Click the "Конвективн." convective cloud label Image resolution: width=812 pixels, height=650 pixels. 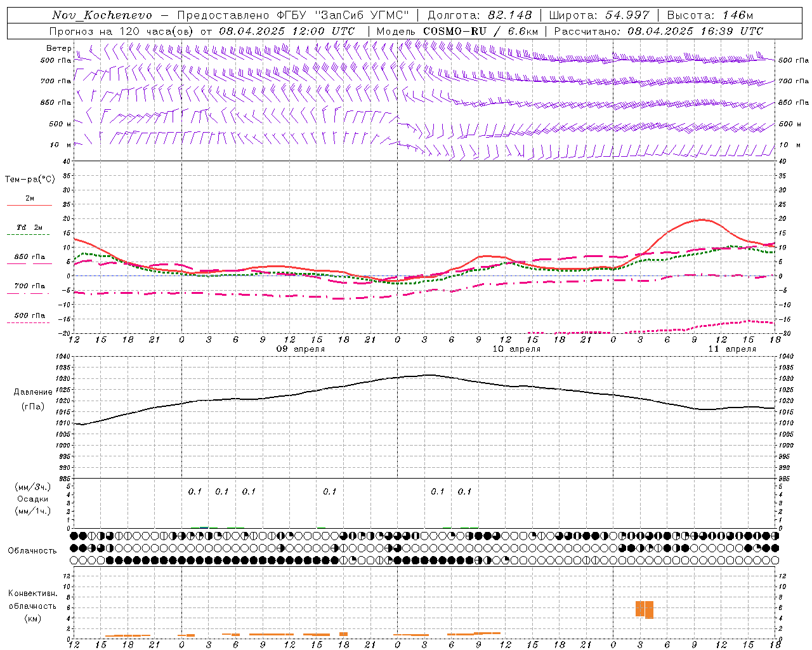point(32,594)
